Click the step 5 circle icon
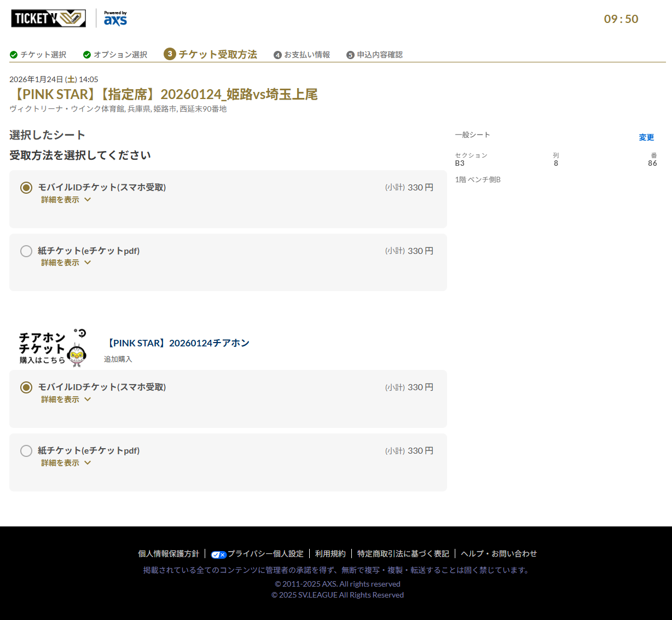This screenshot has width=672, height=620. 350,55
